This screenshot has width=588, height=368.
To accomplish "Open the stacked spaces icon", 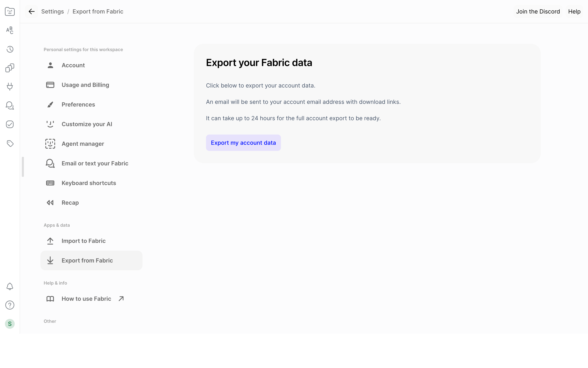I will [x=10, y=68].
